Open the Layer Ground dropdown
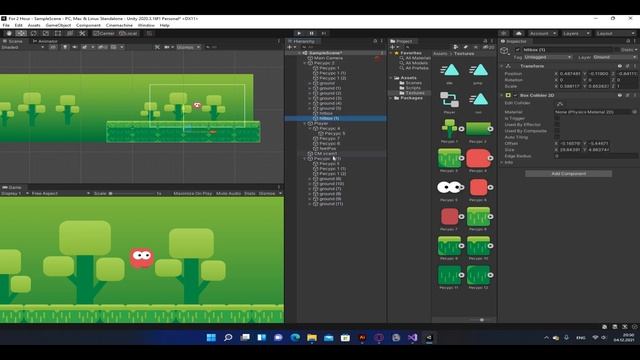 coord(614,58)
